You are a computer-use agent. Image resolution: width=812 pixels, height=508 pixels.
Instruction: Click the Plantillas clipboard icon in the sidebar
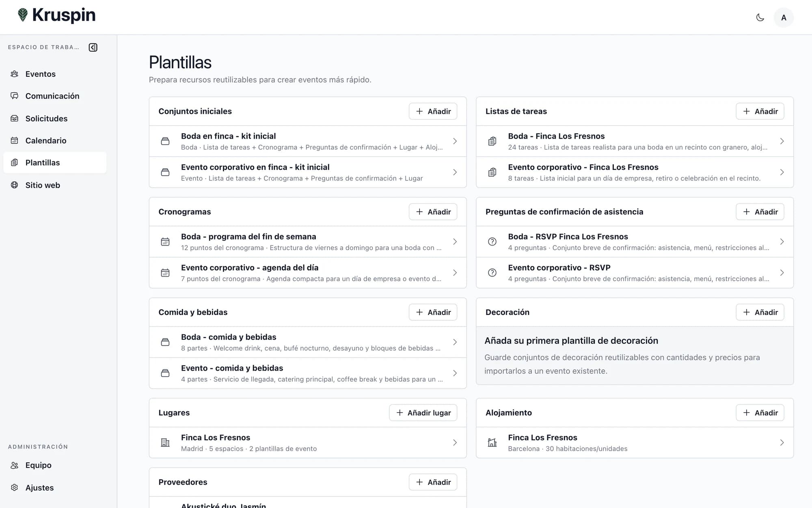[x=15, y=163]
